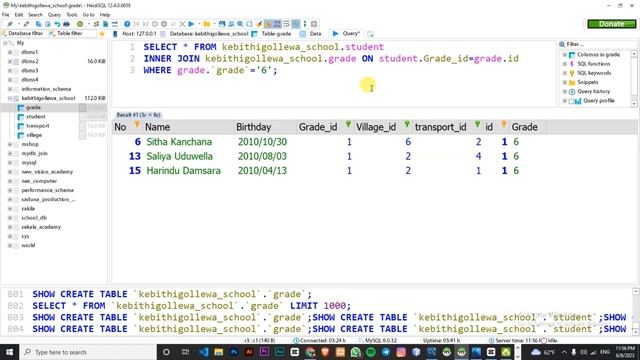Screen dimensions: 640x360
Task: Expand the mysql database node
Action: click(x=10, y=162)
